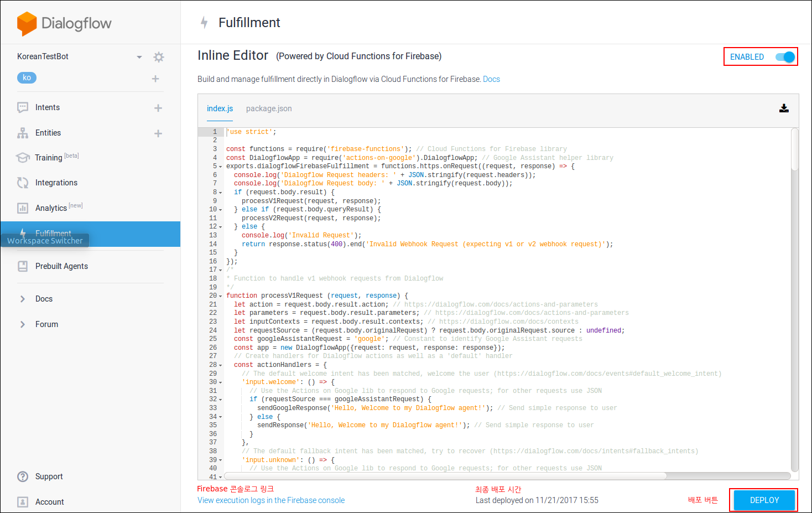This screenshot has height=513, width=812.
Task: Open the KoreanTestBot agent dropdown
Action: [x=139, y=57]
